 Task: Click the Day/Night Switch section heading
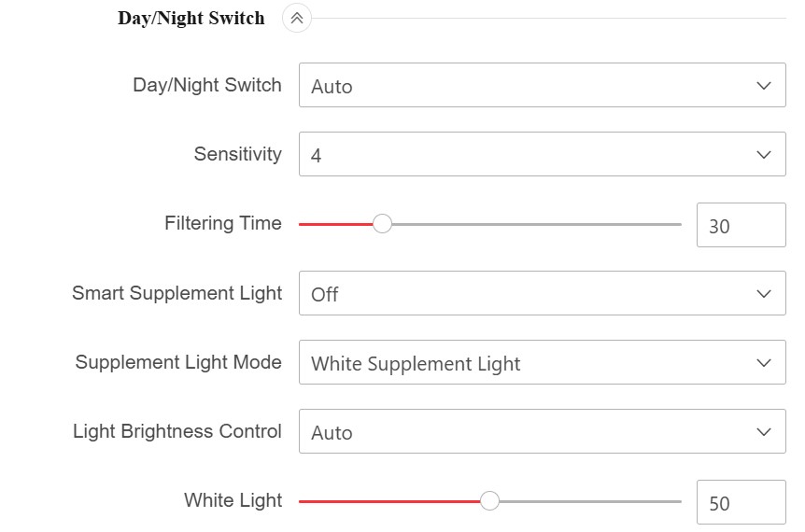(191, 18)
